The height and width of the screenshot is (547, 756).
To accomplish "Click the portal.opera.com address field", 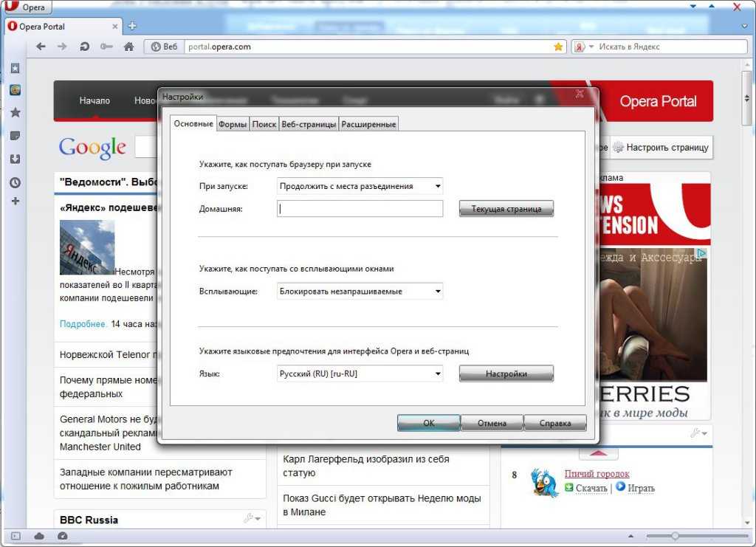I will (x=368, y=47).
